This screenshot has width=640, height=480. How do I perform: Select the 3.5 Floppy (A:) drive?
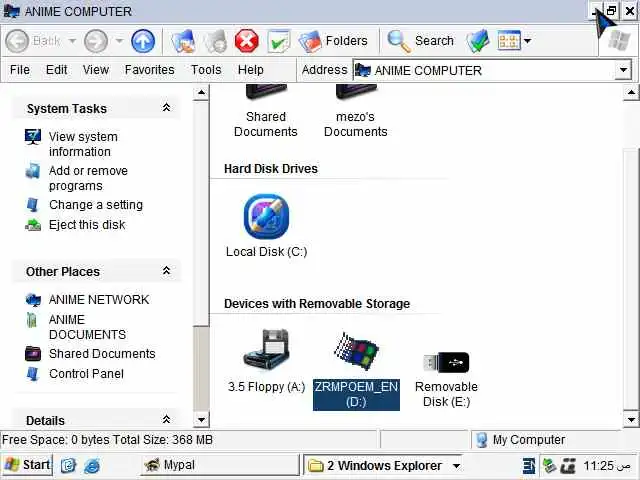point(266,361)
